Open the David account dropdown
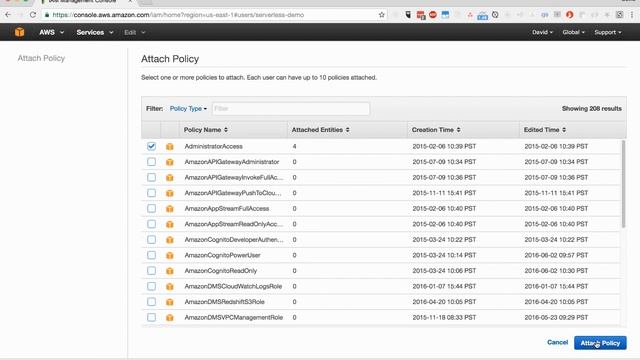Screen dimensions: 640x360 542,32
